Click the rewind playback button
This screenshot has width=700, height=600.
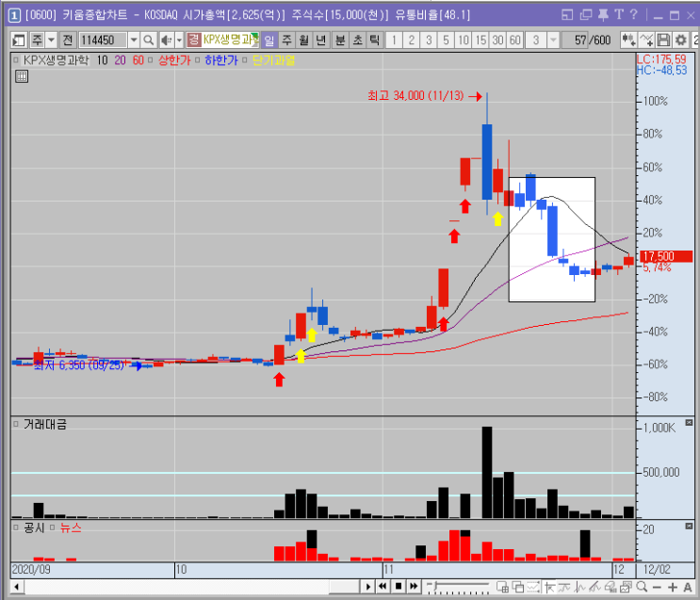pos(383,586)
